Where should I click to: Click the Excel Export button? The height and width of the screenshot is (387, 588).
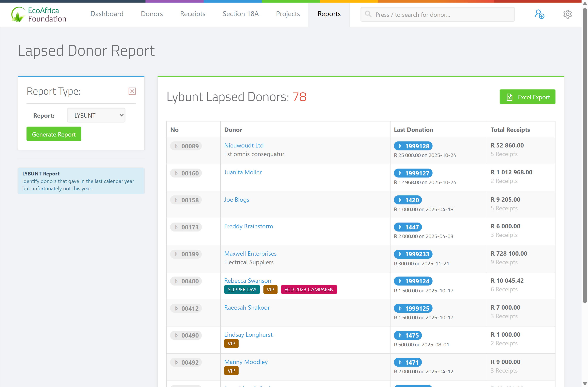pyautogui.click(x=527, y=97)
